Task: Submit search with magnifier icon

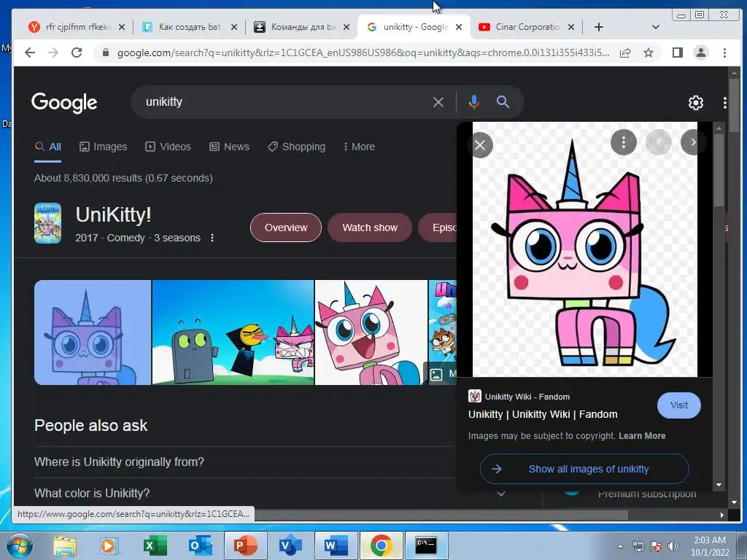Action: (x=503, y=102)
